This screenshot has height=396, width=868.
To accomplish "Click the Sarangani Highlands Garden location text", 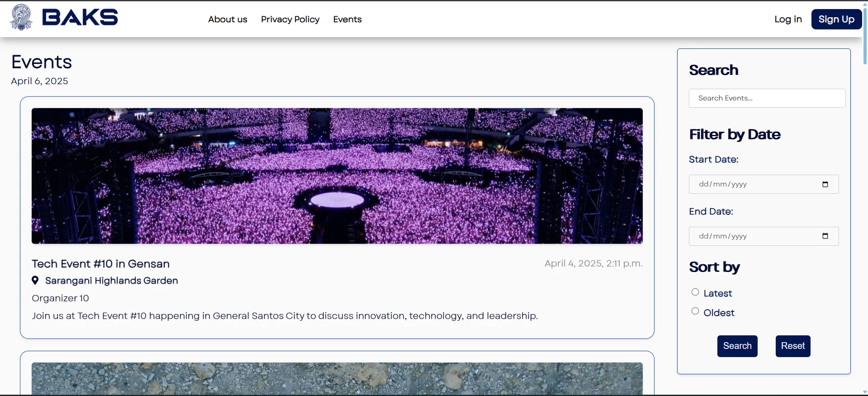I will (x=111, y=281).
